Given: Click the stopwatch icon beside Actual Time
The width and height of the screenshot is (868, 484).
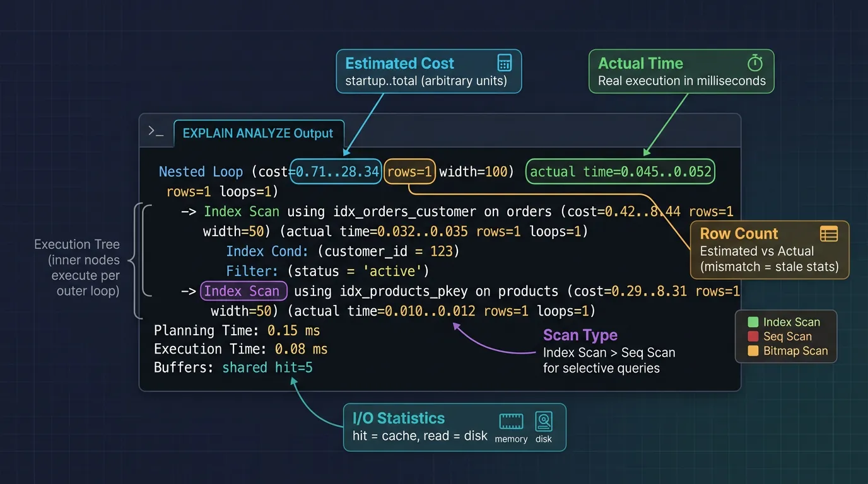Looking at the screenshot, I should tap(755, 62).
